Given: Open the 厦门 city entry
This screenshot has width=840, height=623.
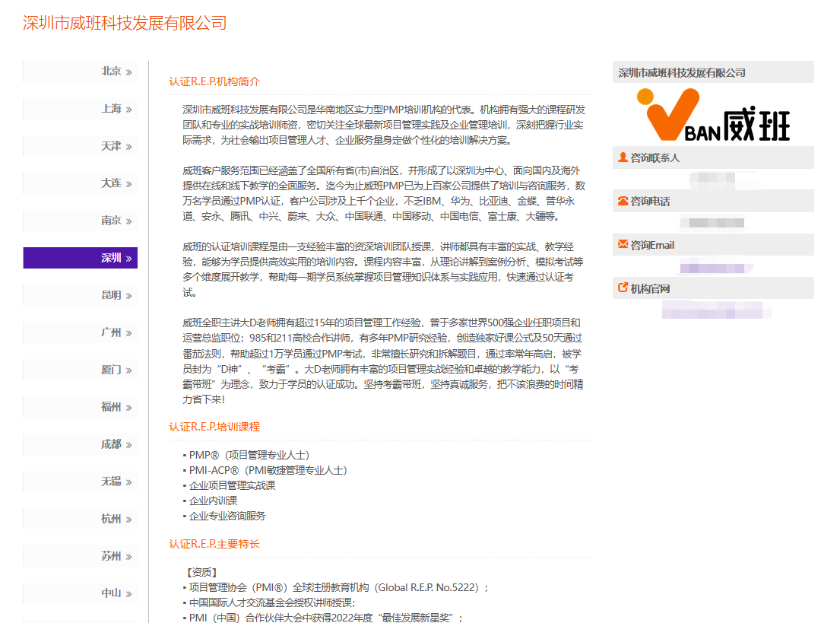Looking at the screenshot, I should (81, 370).
